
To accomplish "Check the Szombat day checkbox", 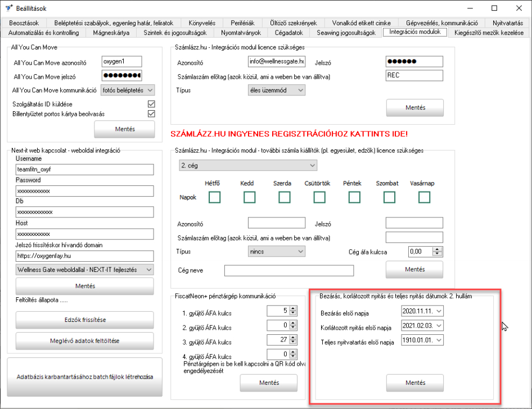I will (x=389, y=197).
